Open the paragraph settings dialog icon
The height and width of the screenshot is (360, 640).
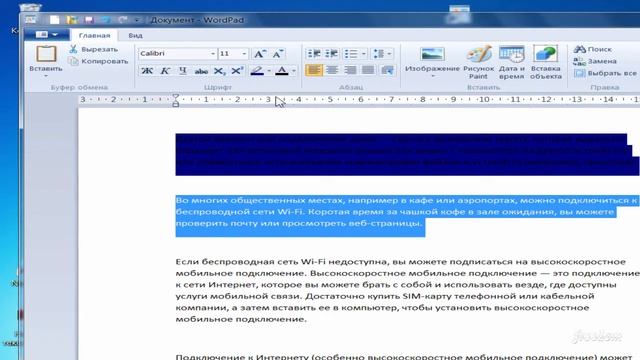pyautogui.click(x=387, y=70)
